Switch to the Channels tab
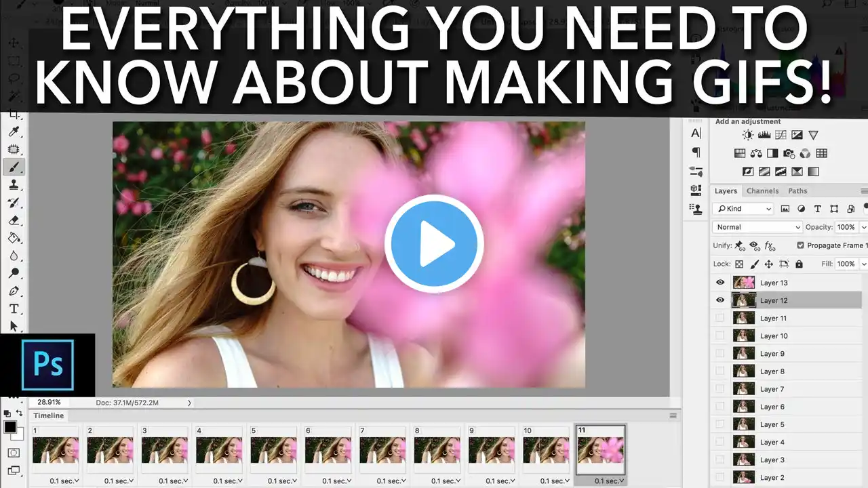 (x=762, y=191)
